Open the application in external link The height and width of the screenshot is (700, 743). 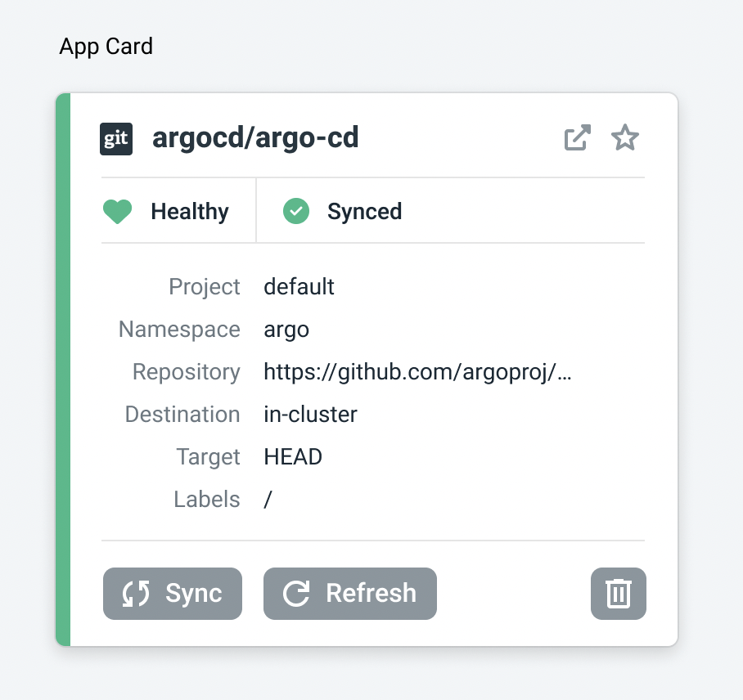click(577, 137)
